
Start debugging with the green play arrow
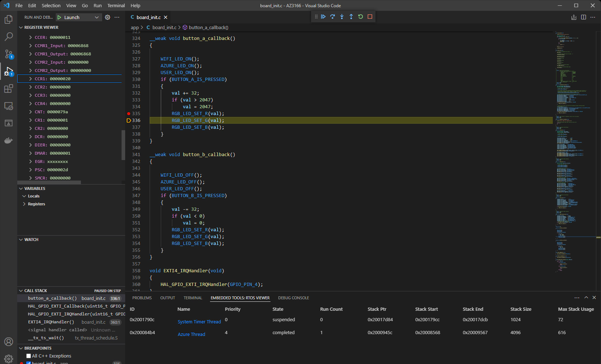59,17
